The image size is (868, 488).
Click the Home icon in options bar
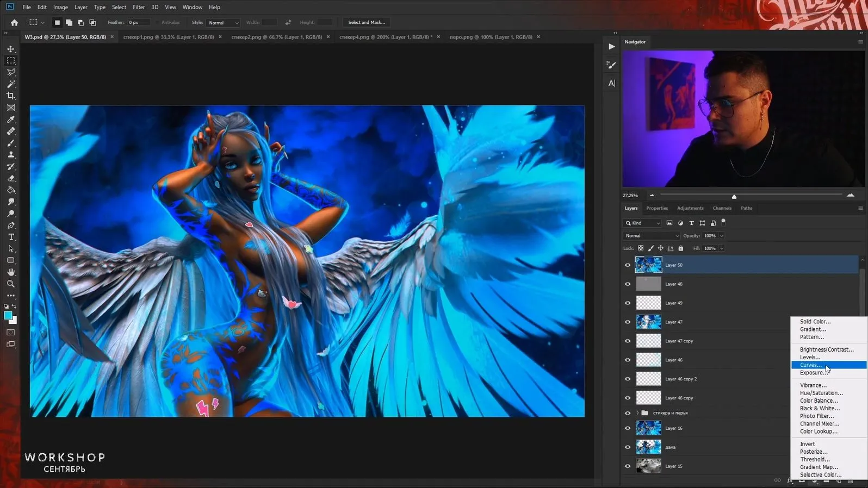(14, 22)
